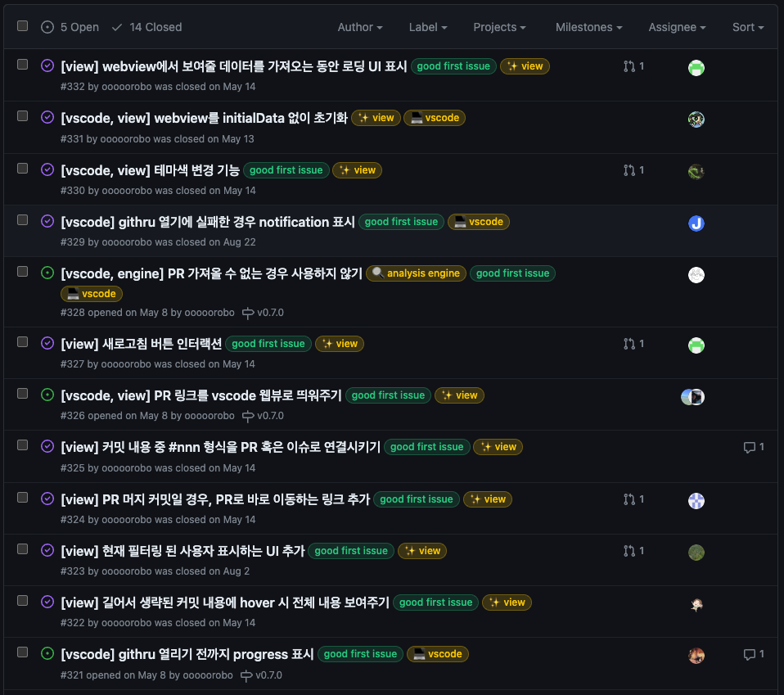Check the select-all issues checkbox
The height and width of the screenshot is (695, 784).
click(x=22, y=26)
